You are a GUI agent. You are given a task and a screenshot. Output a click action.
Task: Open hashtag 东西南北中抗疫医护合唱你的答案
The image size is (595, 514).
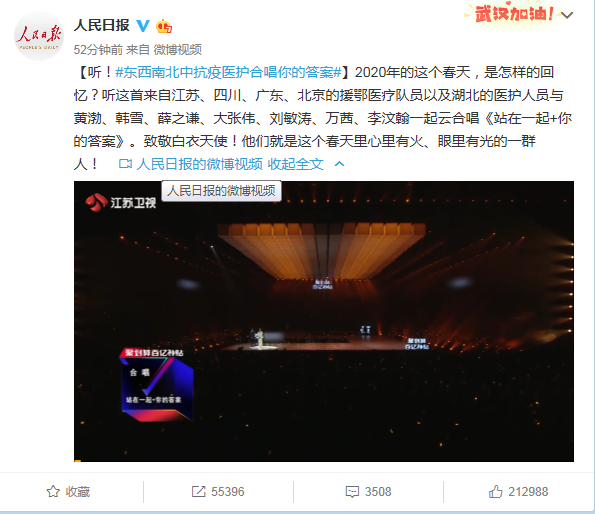[x=228, y=72]
